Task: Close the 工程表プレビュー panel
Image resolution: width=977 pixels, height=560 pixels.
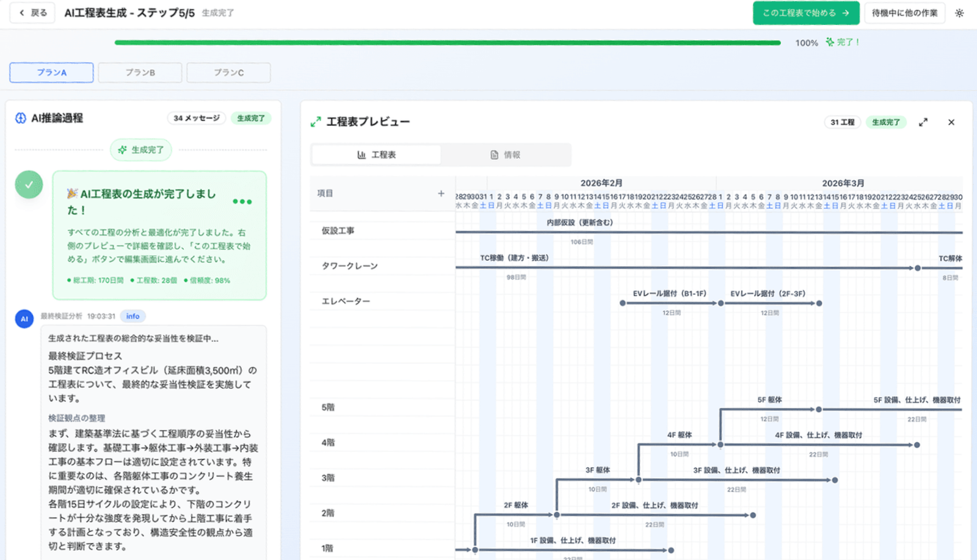Action: (x=951, y=122)
